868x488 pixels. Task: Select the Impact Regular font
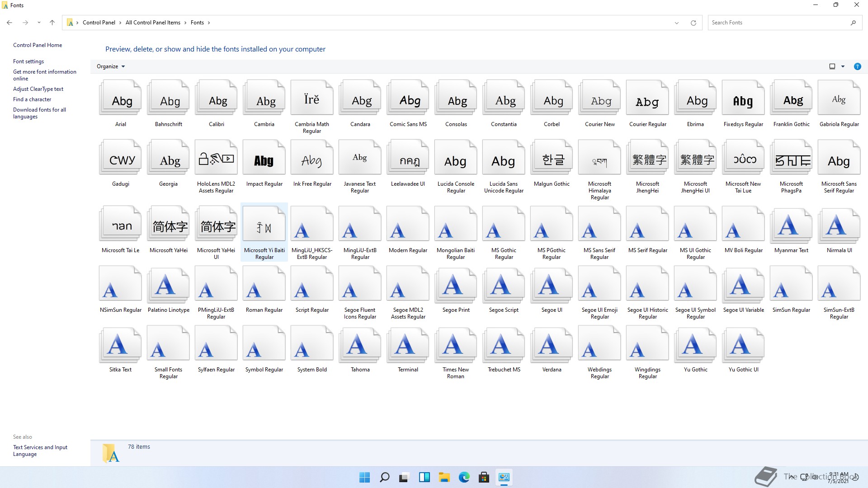264,158
